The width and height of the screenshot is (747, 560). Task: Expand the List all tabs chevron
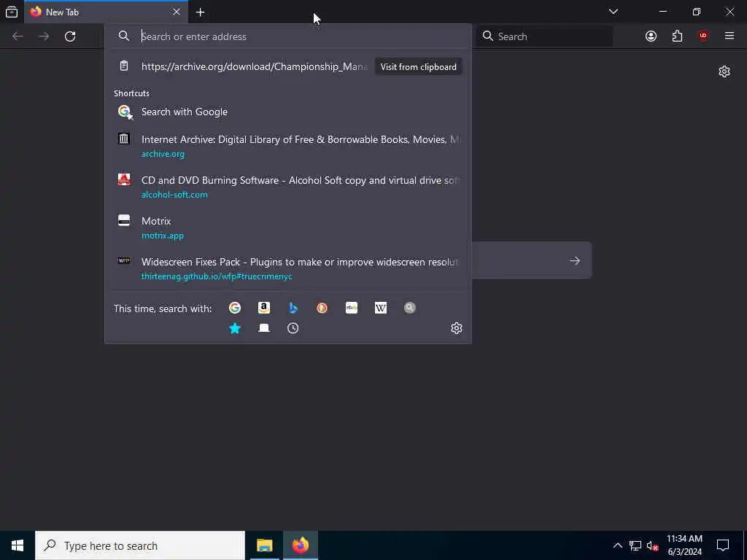[x=613, y=12]
